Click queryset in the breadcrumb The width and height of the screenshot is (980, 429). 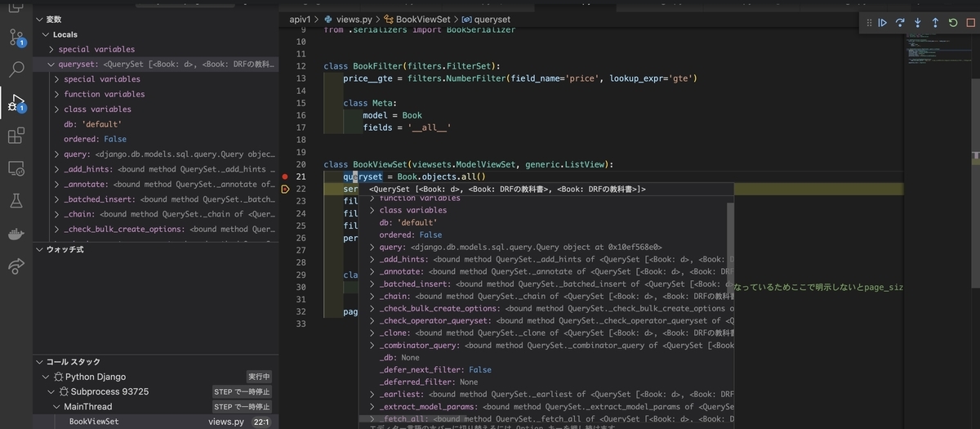[x=492, y=19]
